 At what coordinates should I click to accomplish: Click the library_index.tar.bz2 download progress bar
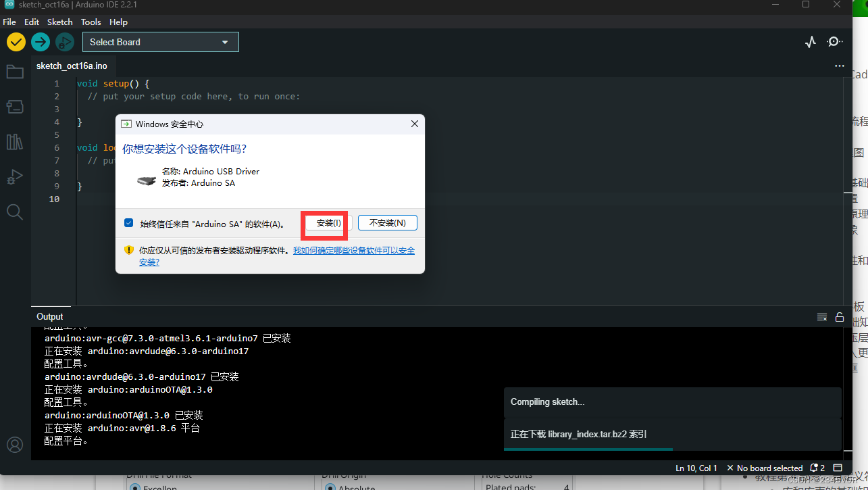673,448
